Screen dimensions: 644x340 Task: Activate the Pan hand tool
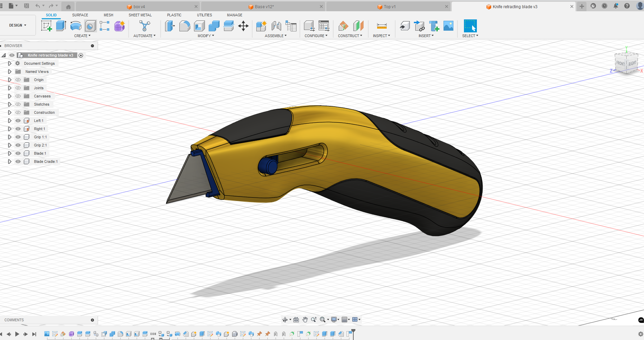(x=305, y=320)
